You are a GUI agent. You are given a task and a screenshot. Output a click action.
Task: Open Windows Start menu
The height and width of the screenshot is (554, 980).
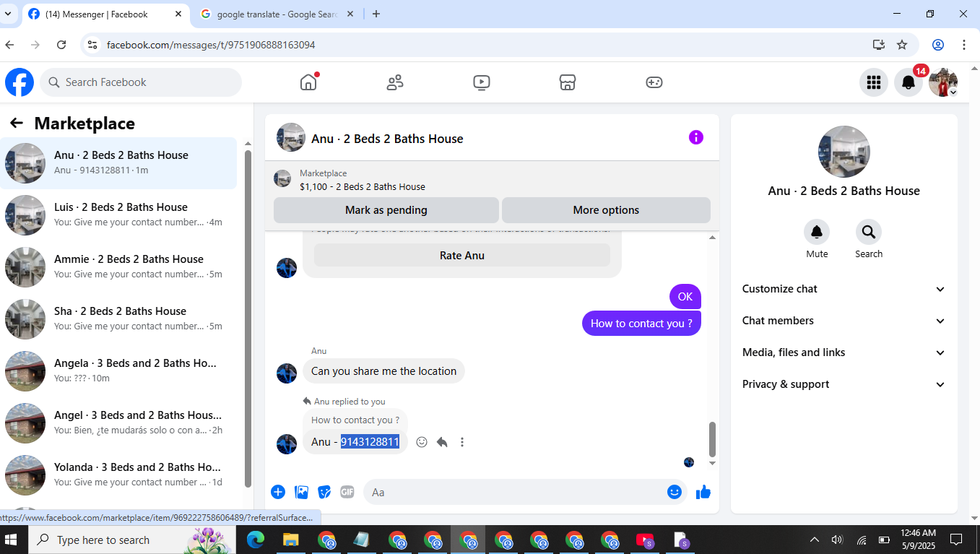(12, 540)
